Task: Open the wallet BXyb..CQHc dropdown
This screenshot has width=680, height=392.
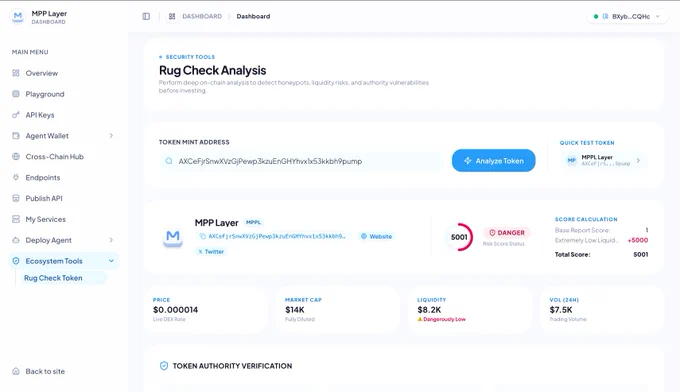Action: pyautogui.click(x=628, y=16)
